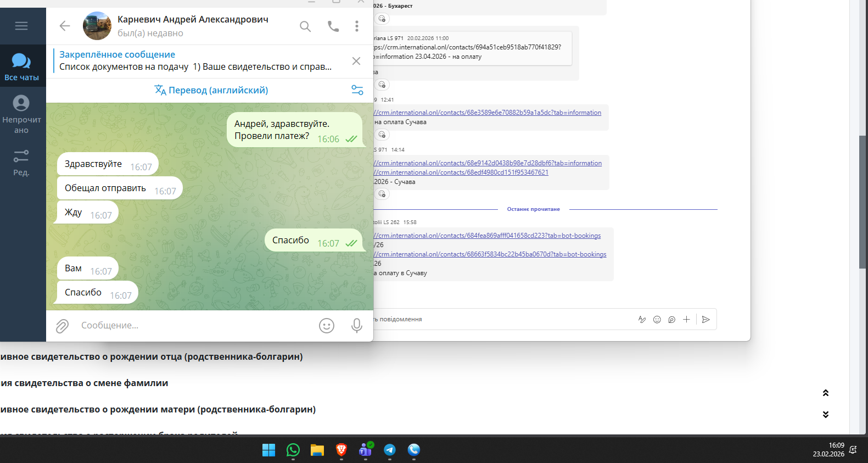Open Microsoft Teams from the taskbar
The image size is (868, 463).
[x=366, y=450]
